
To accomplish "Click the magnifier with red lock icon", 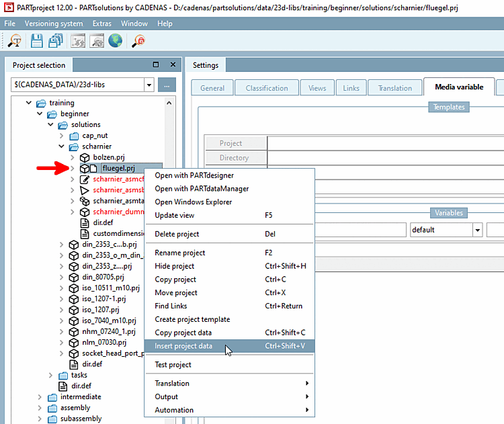I will 138,41.
